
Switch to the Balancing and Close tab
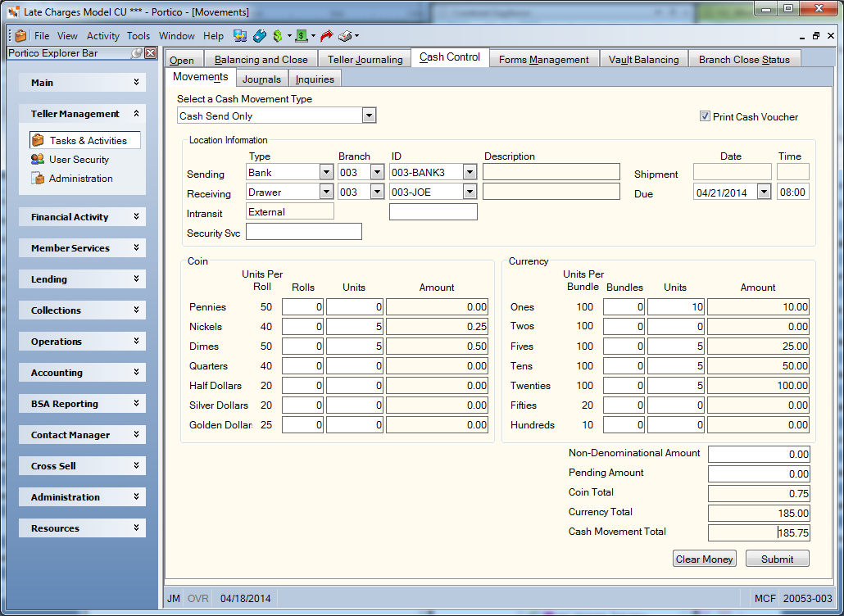(x=261, y=59)
